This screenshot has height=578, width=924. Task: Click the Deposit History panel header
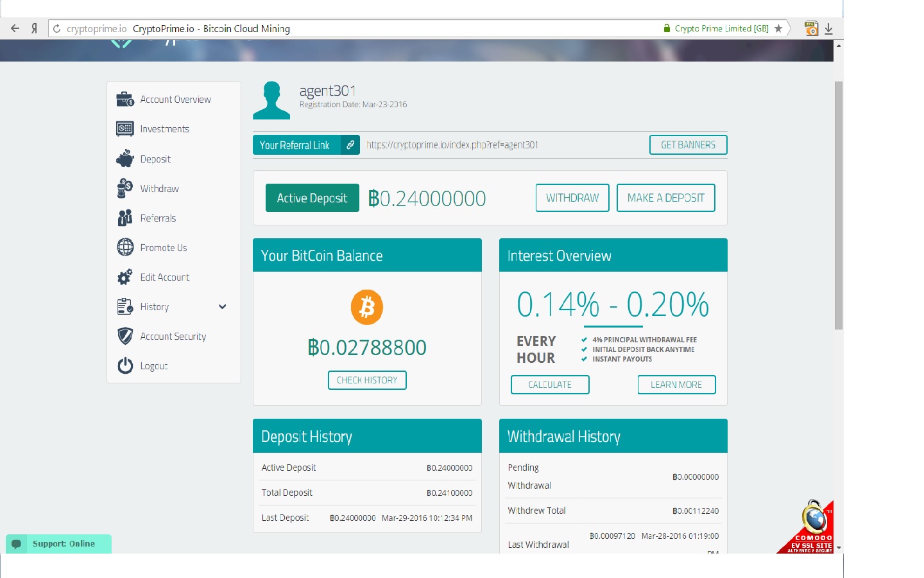pyautogui.click(x=367, y=436)
